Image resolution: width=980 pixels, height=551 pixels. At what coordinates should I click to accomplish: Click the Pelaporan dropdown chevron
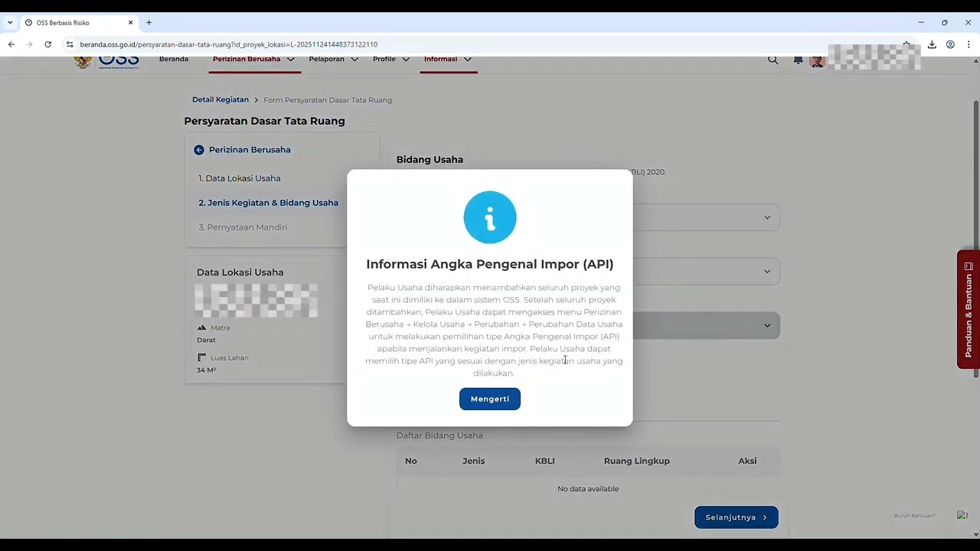pyautogui.click(x=354, y=59)
